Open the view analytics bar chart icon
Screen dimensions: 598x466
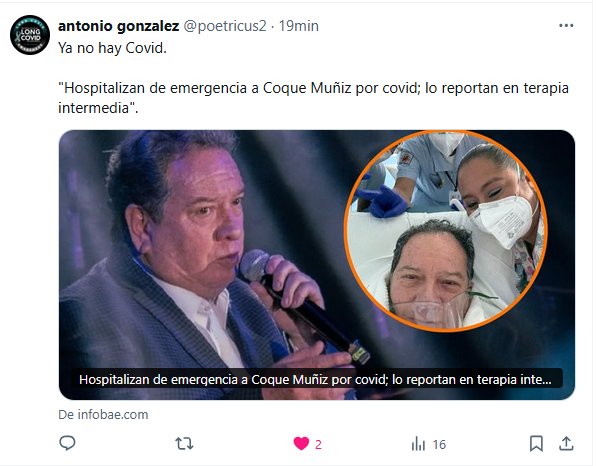click(x=418, y=444)
